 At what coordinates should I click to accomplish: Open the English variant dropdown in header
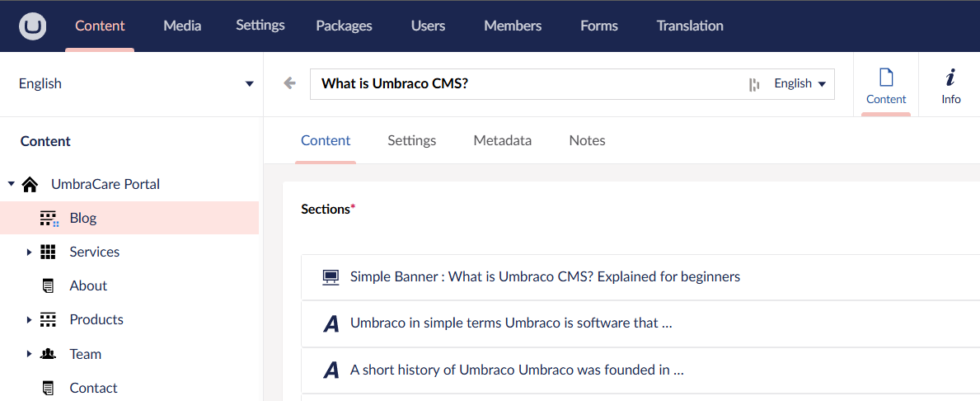(x=800, y=84)
